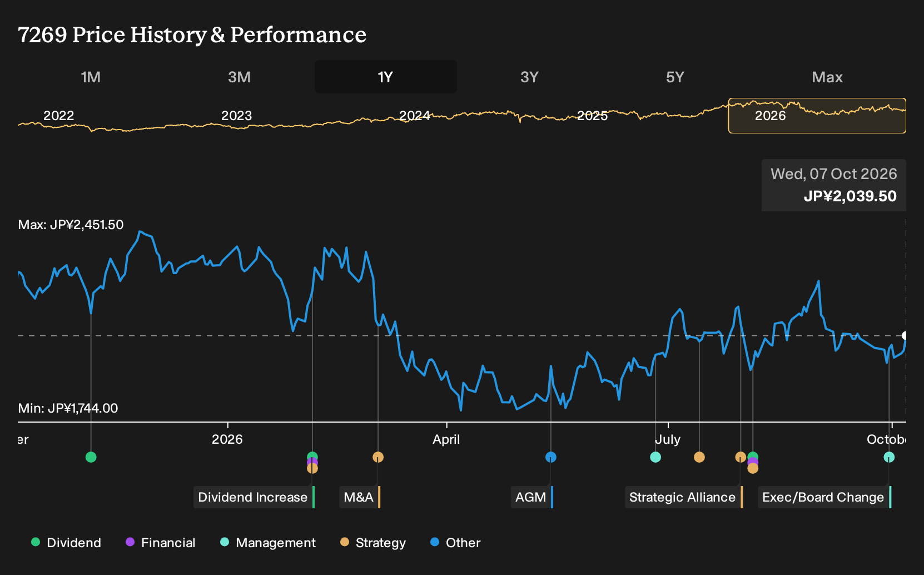Click the 2025 label in overview chart
This screenshot has width=924, height=575.
tap(592, 116)
